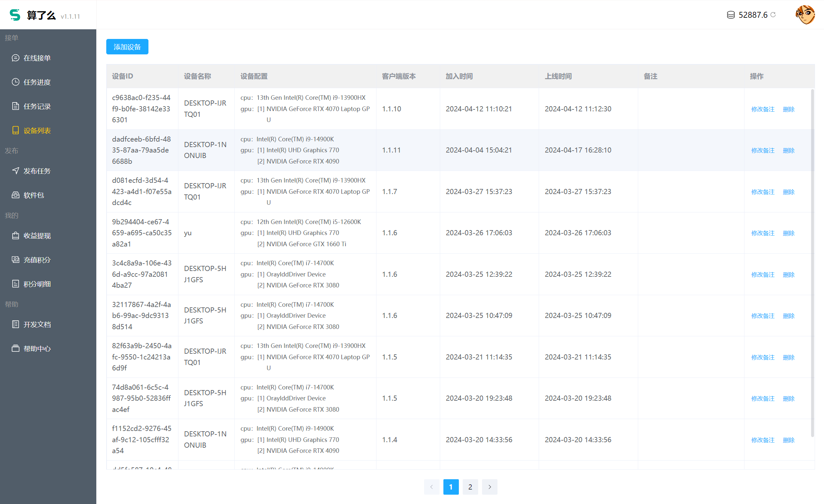Image resolution: width=824 pixels, height=504 pixels.
Task: Click 修改备注 for DESKTOP-1NONUIB 1.1.11 row
Action: click(762, 150)
